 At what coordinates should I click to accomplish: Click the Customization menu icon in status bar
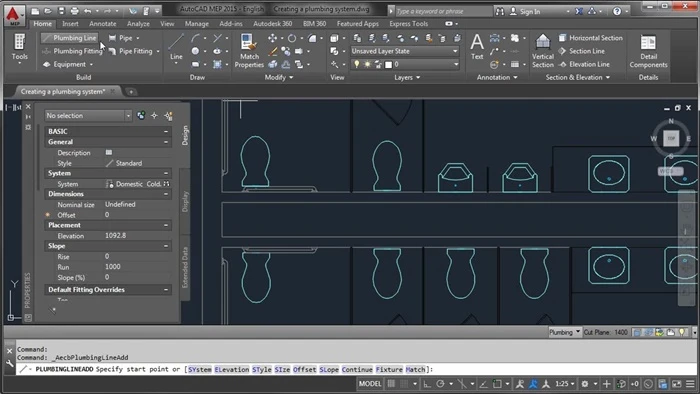point(690,384)
